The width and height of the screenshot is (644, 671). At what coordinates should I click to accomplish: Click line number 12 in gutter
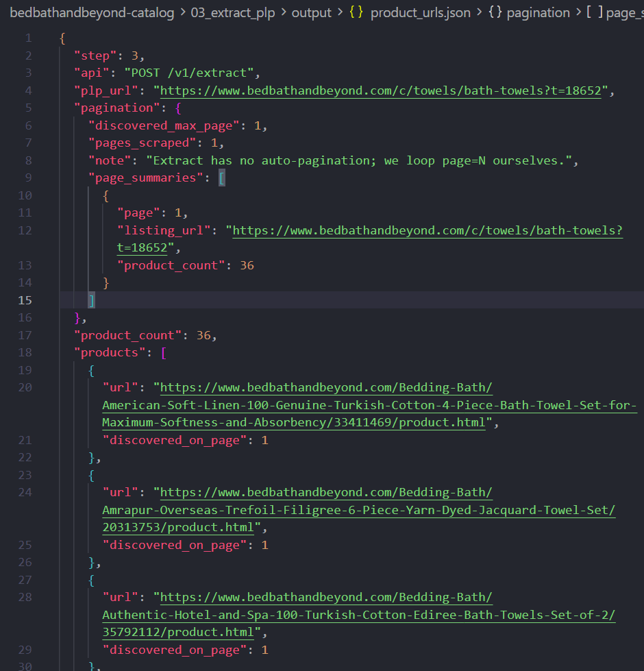coord(25,231)
